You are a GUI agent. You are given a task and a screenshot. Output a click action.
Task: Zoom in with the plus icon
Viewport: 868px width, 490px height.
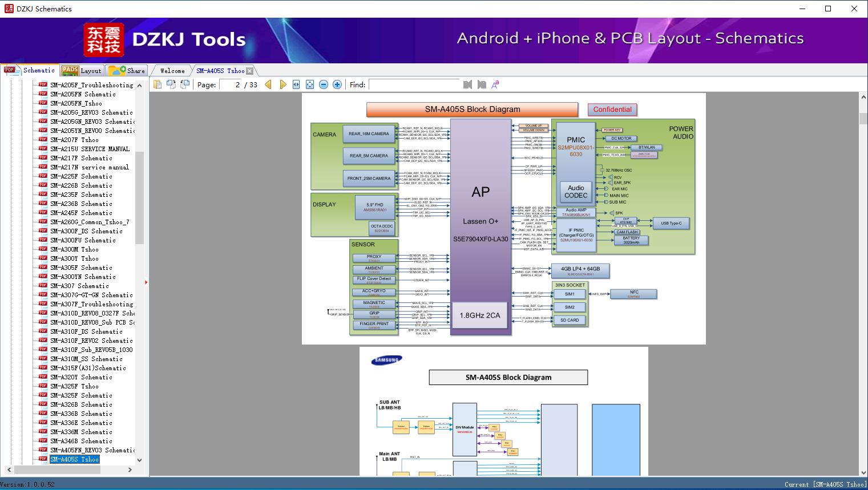337,84
